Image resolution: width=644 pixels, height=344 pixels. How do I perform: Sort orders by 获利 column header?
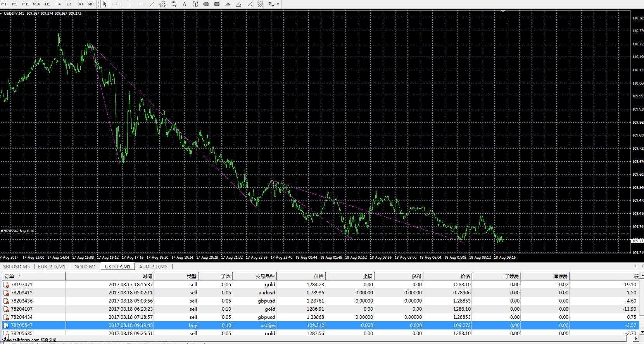click(x=399, y=276)
